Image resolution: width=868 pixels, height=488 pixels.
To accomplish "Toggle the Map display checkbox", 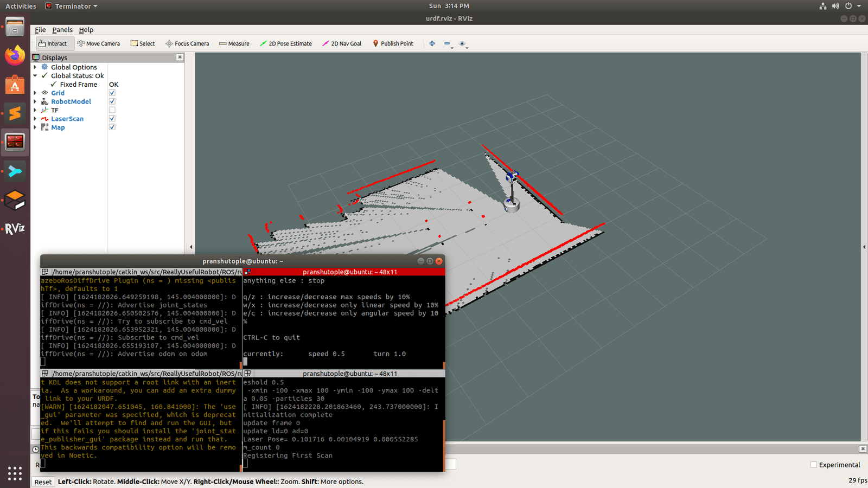I will click(112, 127).
